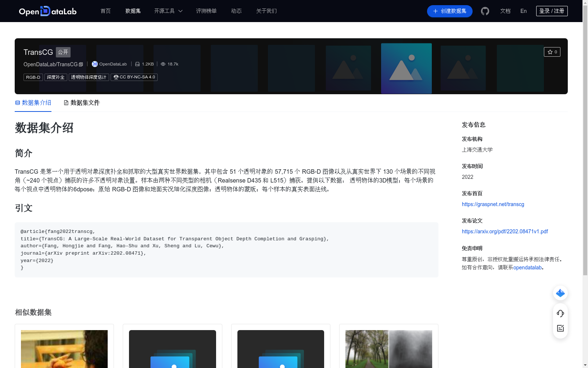Click the 上海交通大学 publisher text
The image size is (588, 368).
click(x=477, y=150)
